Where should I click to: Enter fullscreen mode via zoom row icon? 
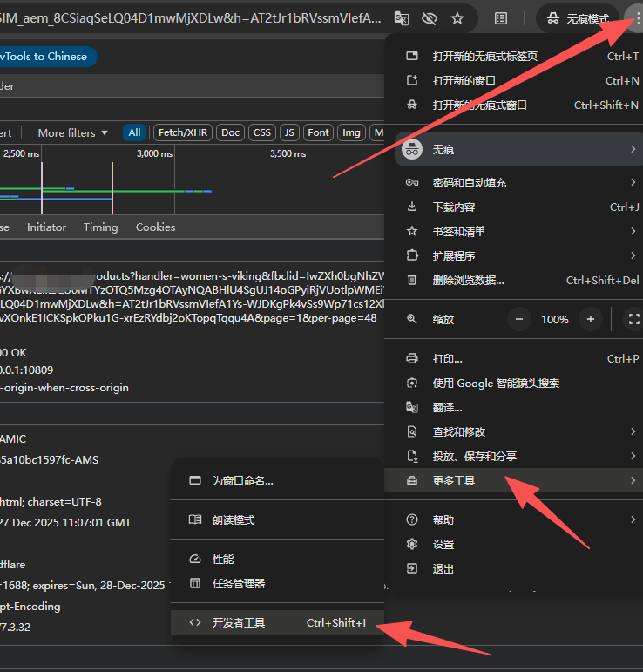pyautogui.click(x=633, y=319)
